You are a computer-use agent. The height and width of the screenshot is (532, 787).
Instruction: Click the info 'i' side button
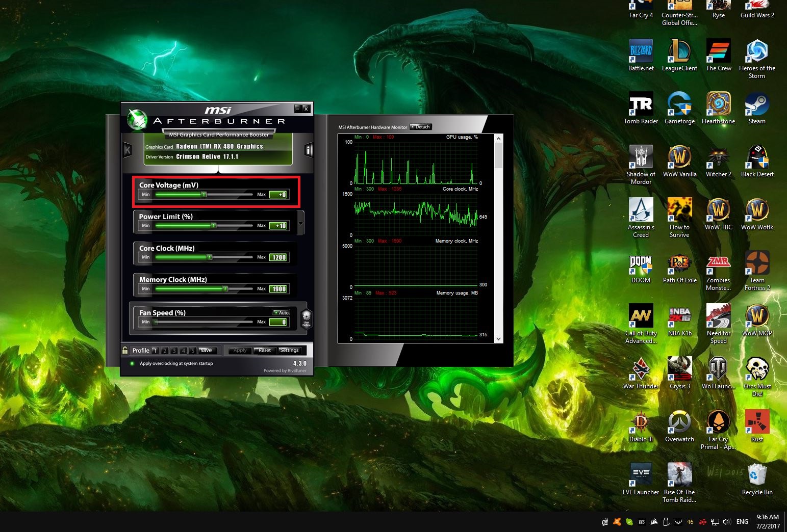point(308,150)
